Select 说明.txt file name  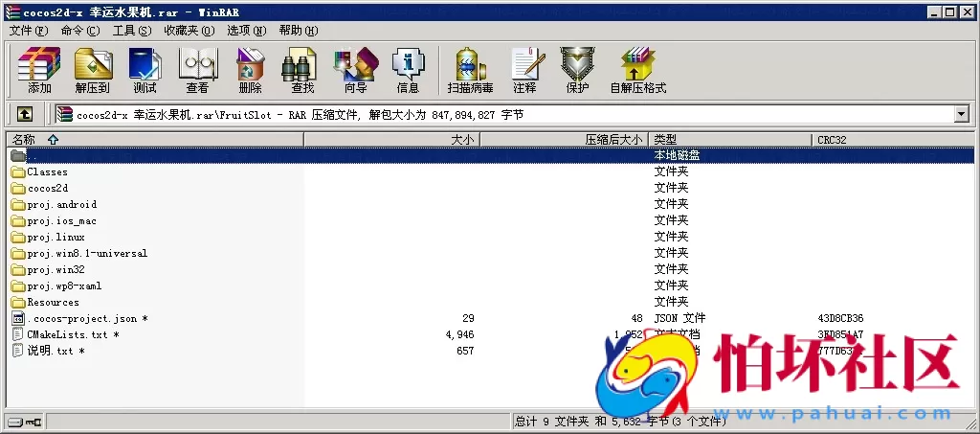click(x=56, y=351)
